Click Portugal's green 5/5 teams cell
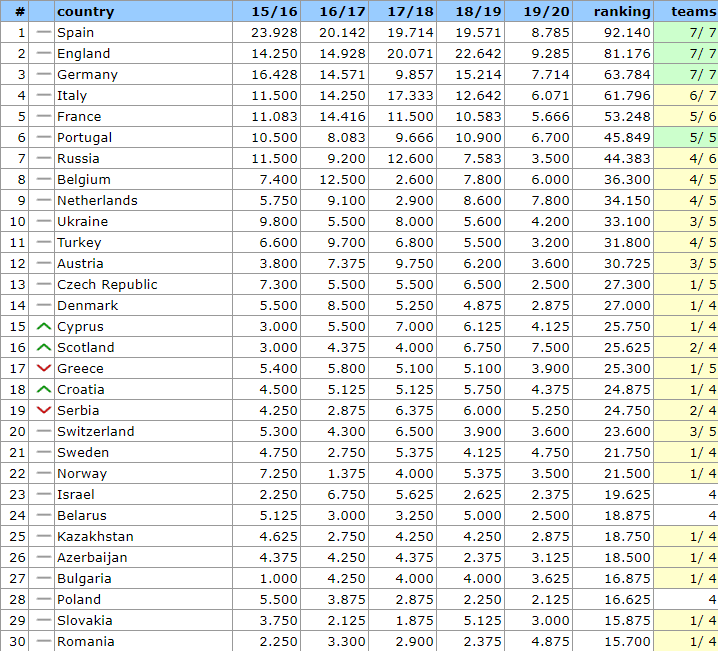 click(686, 138)
